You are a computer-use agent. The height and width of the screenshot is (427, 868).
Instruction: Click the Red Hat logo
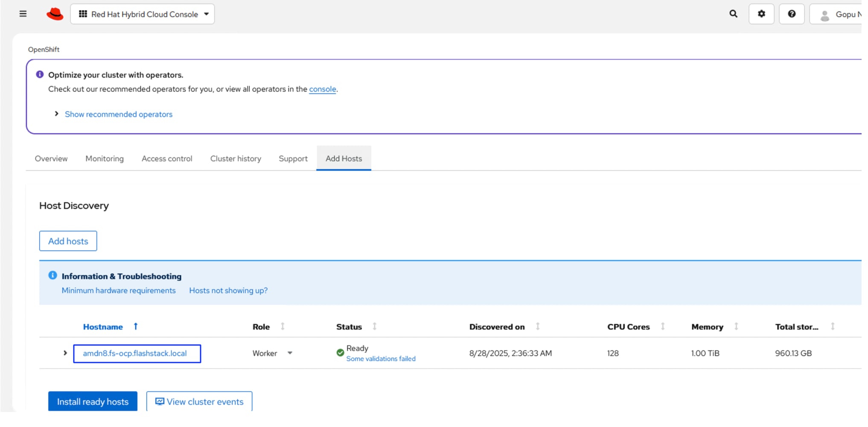55,14
